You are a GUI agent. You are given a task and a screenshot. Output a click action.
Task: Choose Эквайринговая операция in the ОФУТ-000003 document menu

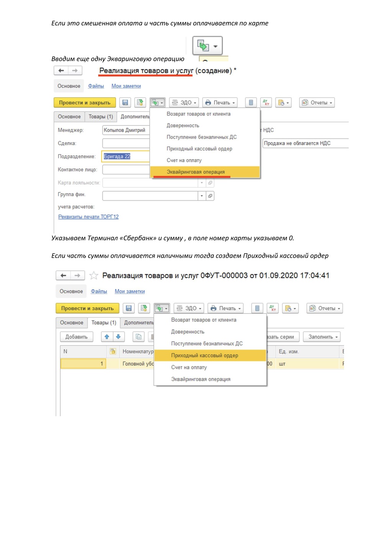tap(210, 379)
